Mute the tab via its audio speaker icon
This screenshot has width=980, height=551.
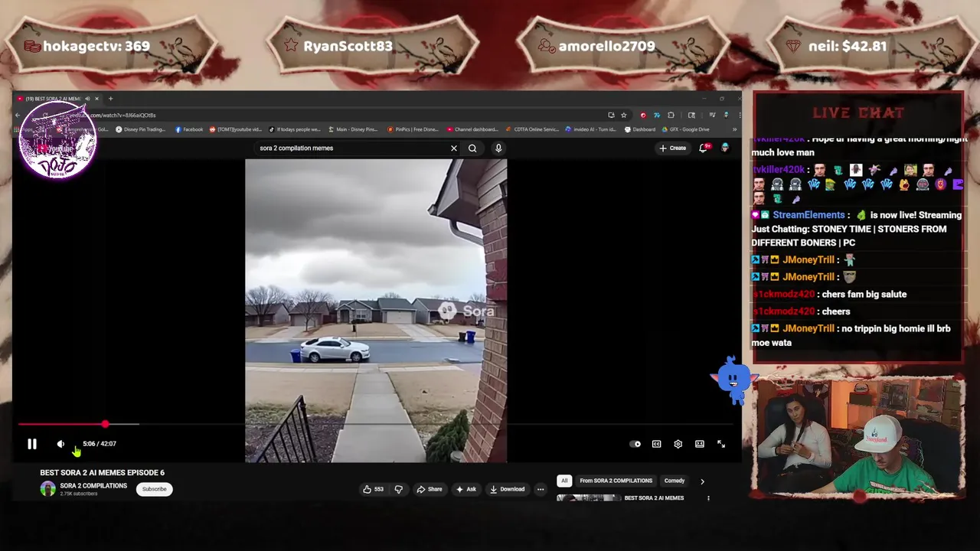click(87, 99)
